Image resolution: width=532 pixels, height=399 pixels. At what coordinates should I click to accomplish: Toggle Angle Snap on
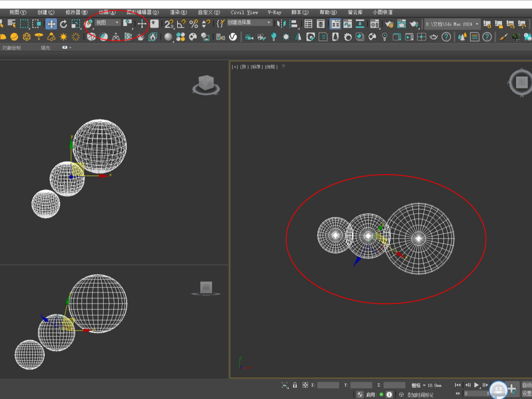click(x=181, y=24)
